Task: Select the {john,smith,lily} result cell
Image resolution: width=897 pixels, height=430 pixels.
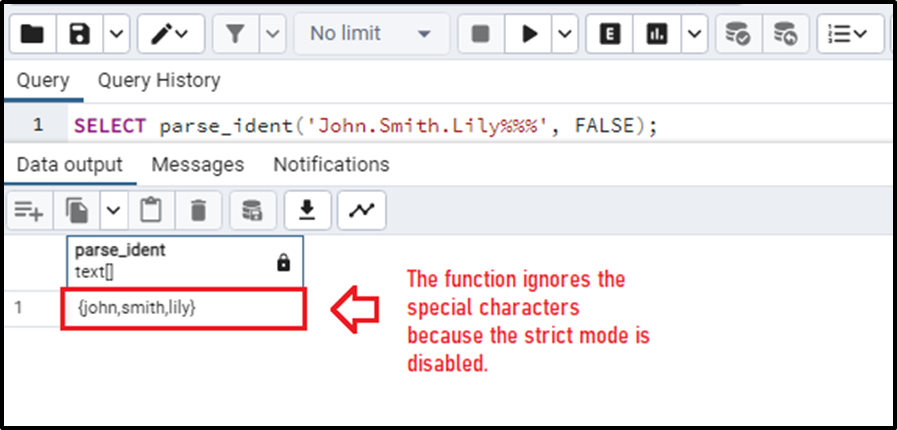Action: [x=183, y=309]
